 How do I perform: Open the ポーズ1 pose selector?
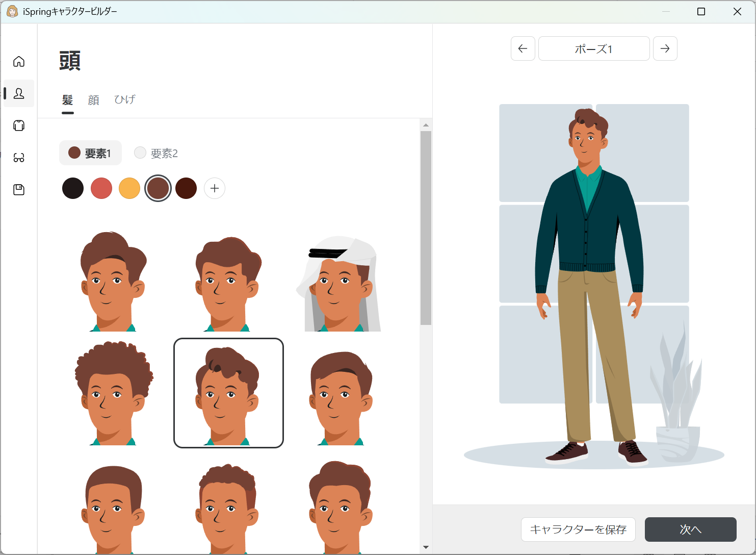(593, 48)
